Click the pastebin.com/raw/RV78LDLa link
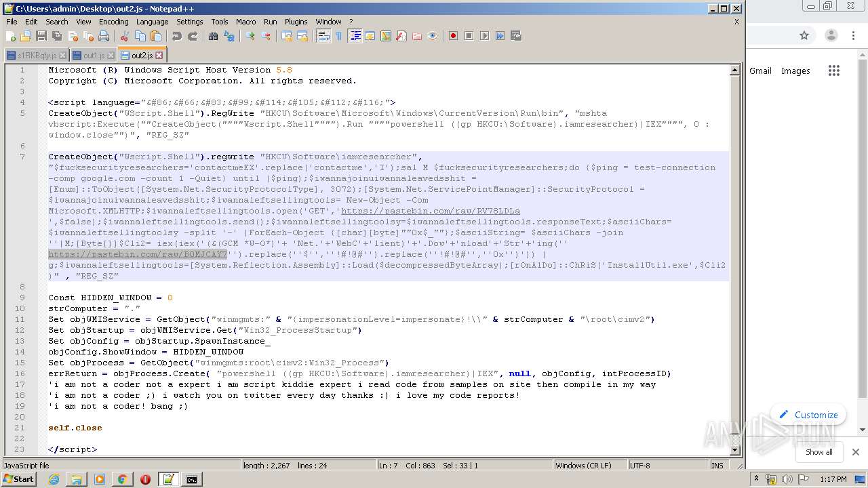868x488 pixels. 431,211
